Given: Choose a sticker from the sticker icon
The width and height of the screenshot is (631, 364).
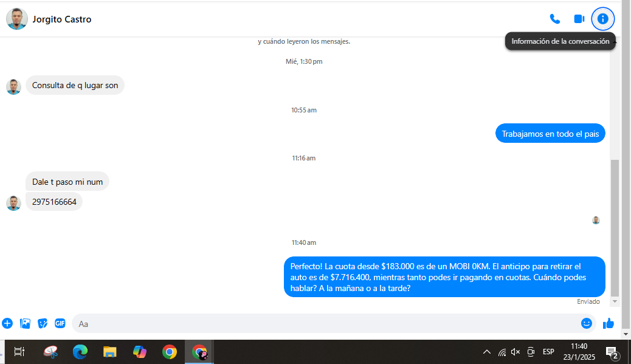Looking at the screenshot, I should 43,323.
